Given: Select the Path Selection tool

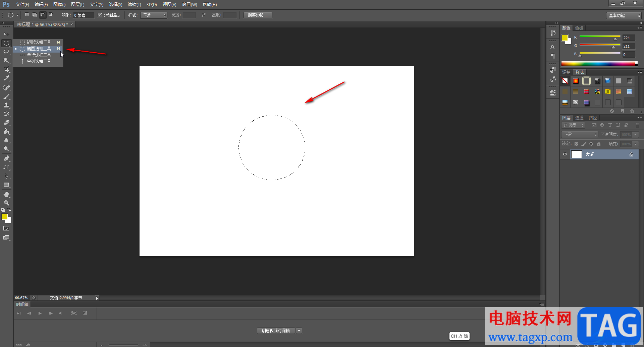Looking at the screenshot, I should tap(6, 176).
